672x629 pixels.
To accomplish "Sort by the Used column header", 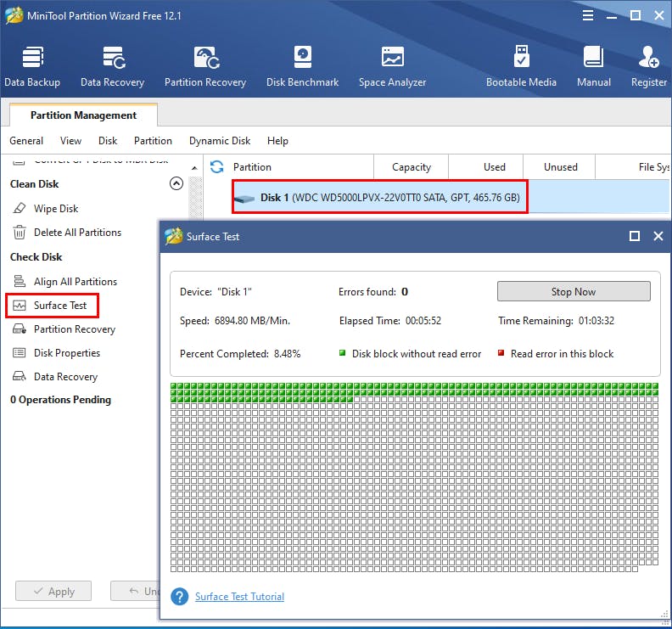I will pos(485,166).
